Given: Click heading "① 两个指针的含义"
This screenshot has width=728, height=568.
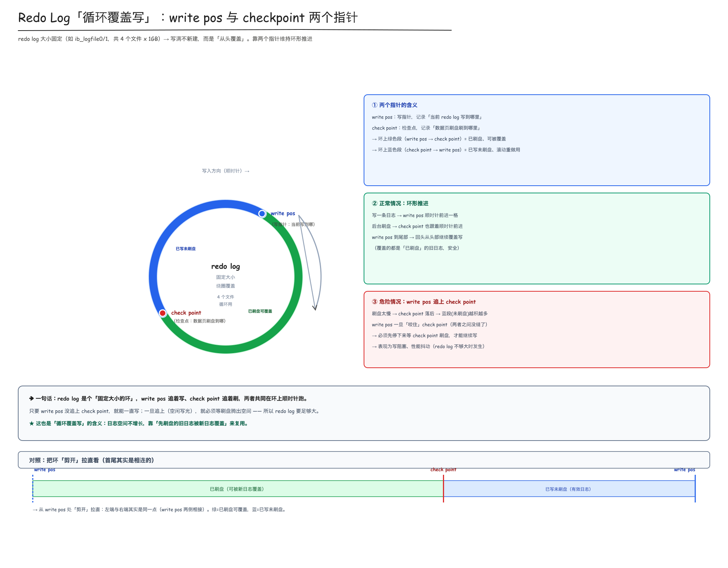Looking at the screenshot, I should 395,105.
